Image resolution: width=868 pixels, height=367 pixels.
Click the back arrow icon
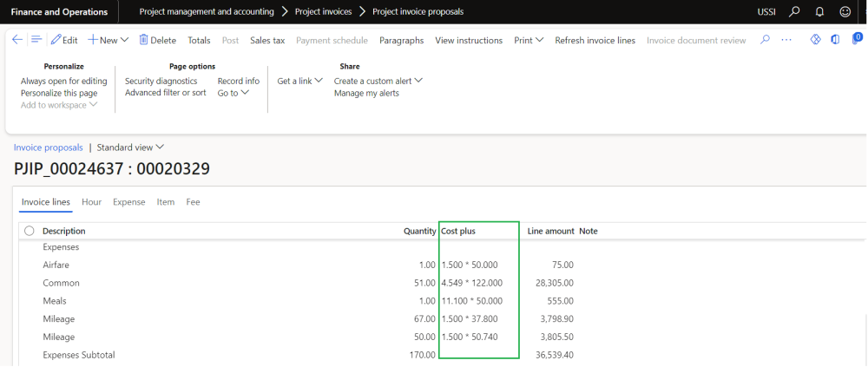17,40
